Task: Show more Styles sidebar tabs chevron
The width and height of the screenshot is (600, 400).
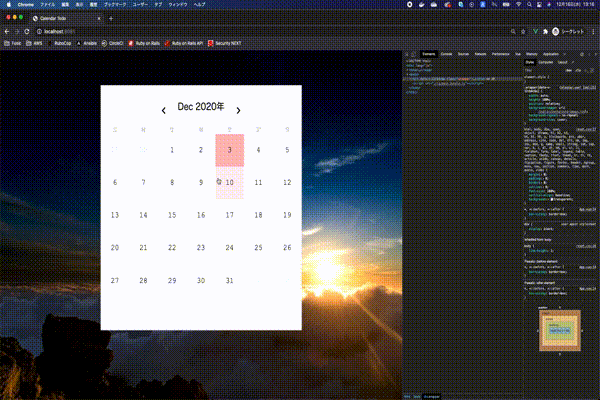Action: click(573, 62)
